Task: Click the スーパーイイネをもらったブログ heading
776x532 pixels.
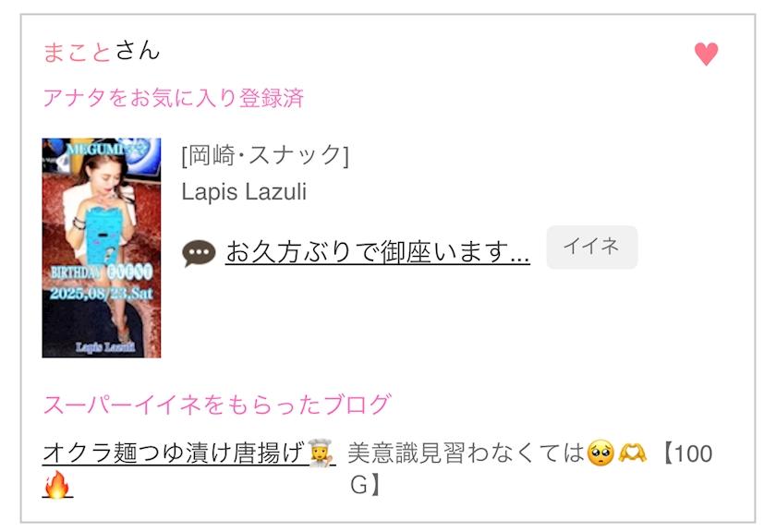Action: [x=217, y=405]
